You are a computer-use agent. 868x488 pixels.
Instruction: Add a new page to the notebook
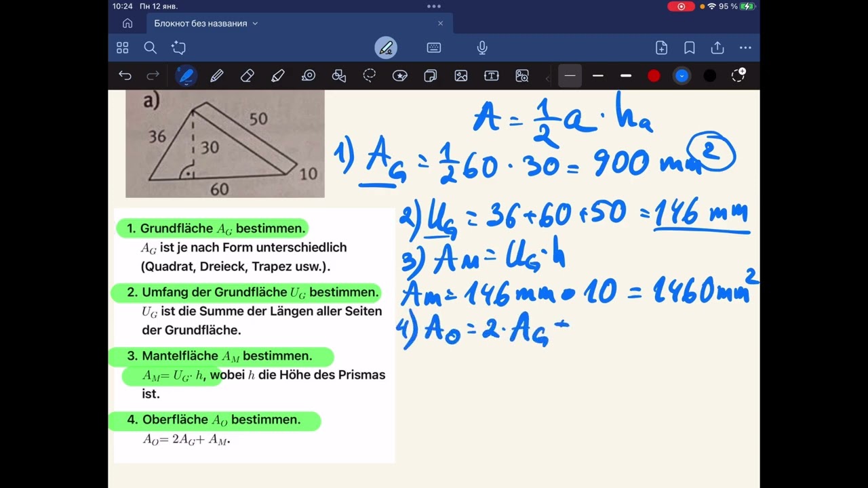(x=661, y=47)
